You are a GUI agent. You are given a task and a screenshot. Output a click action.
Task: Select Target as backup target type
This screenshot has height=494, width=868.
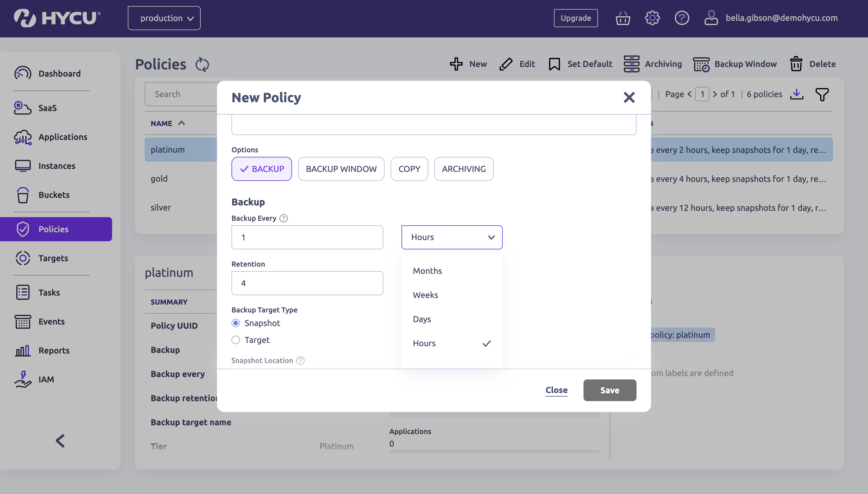coord(236,340)
